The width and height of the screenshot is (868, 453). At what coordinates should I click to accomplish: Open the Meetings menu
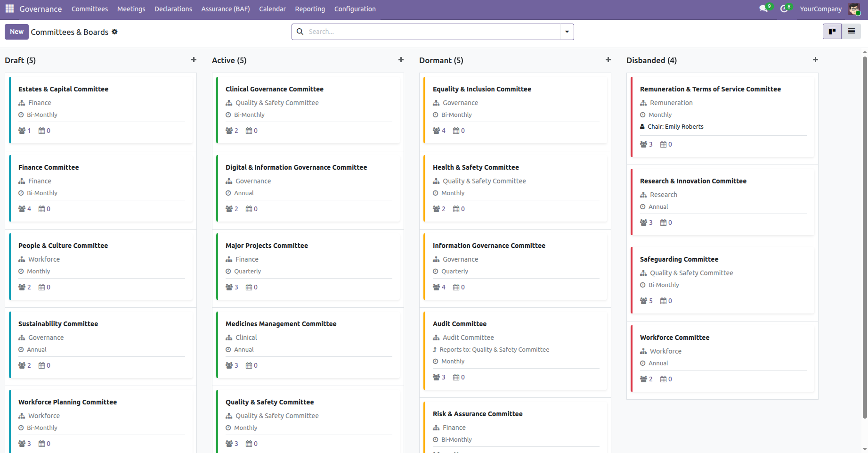click(131, 9)
